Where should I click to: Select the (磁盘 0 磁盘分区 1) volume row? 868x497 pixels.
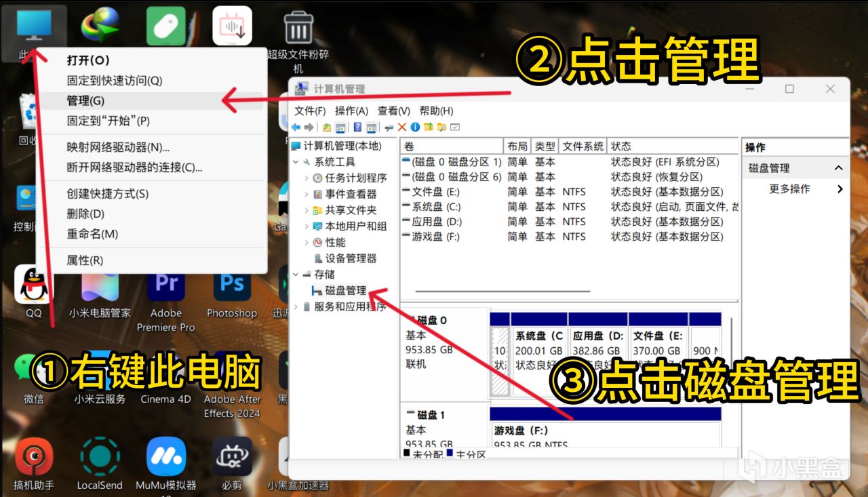[x=570, y=162]
